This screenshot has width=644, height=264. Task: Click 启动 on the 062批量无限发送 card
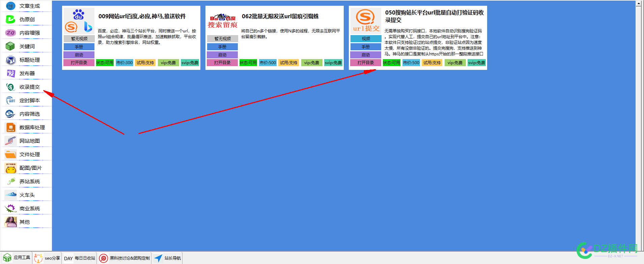222,55
